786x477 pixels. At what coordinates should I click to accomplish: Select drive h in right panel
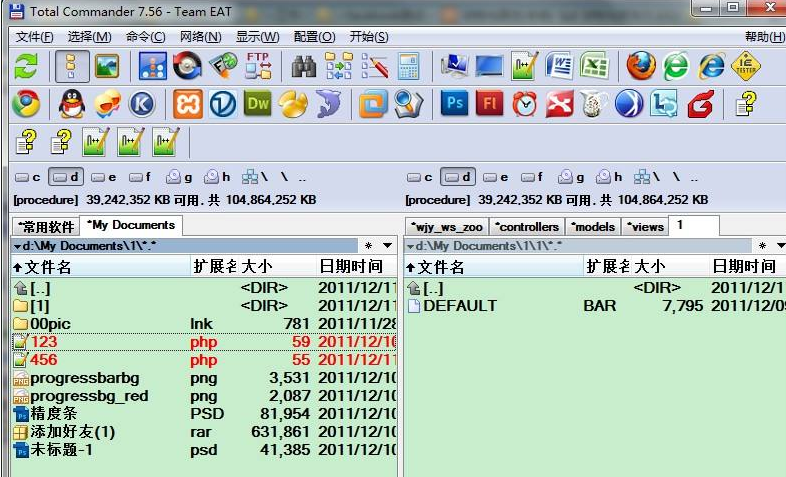coord(609,177)
